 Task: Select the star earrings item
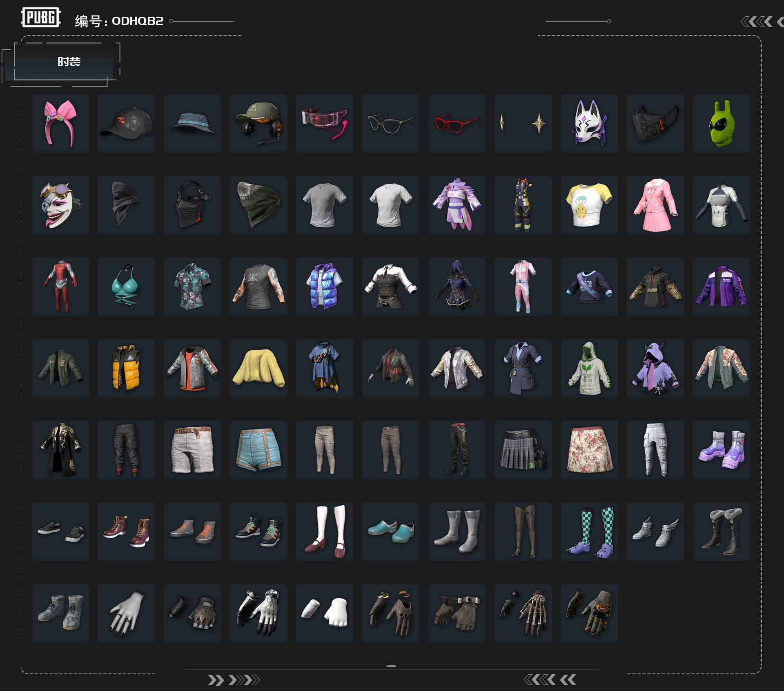click(523, 123)
